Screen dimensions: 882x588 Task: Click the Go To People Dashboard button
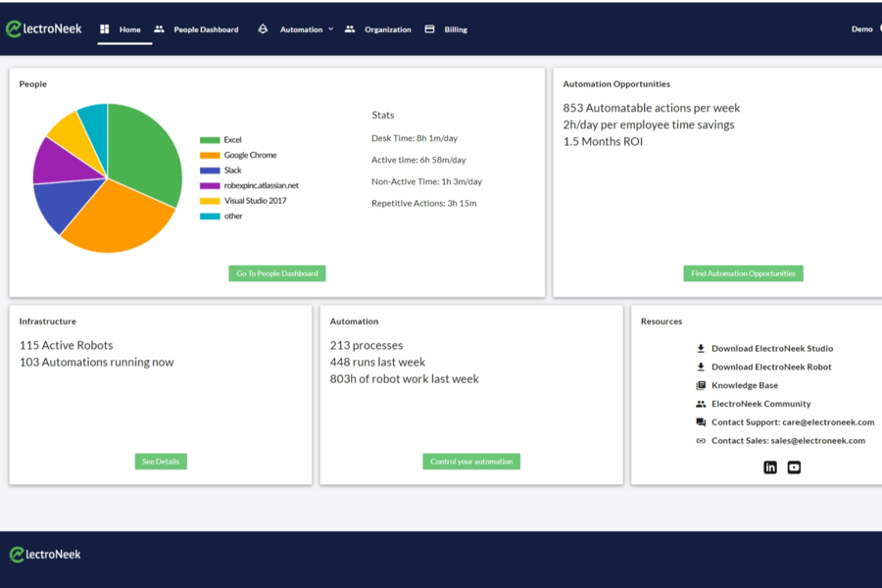click(x=276, y=273)
